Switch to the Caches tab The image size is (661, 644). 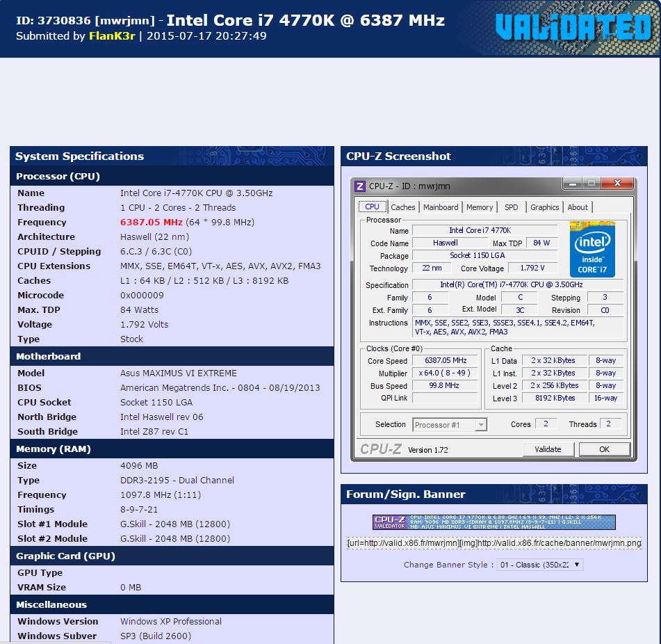point(403,207)
